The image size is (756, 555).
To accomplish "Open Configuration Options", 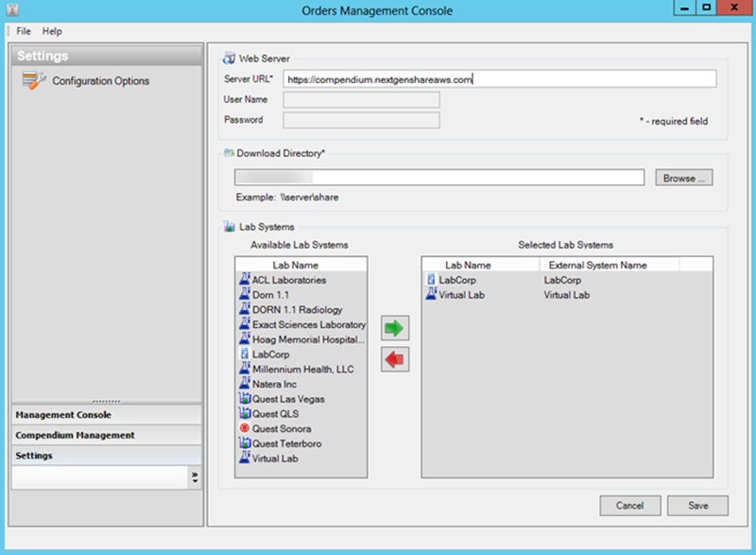I will point(101,81).
